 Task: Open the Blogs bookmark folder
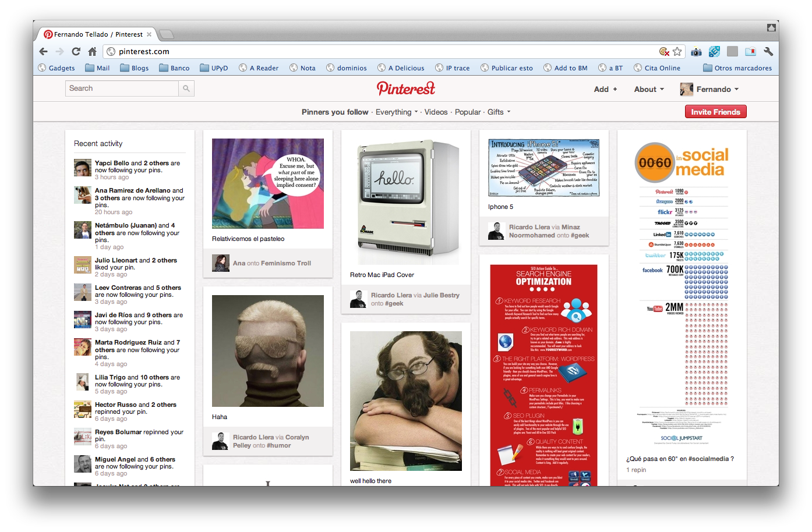tap(134, 68)
